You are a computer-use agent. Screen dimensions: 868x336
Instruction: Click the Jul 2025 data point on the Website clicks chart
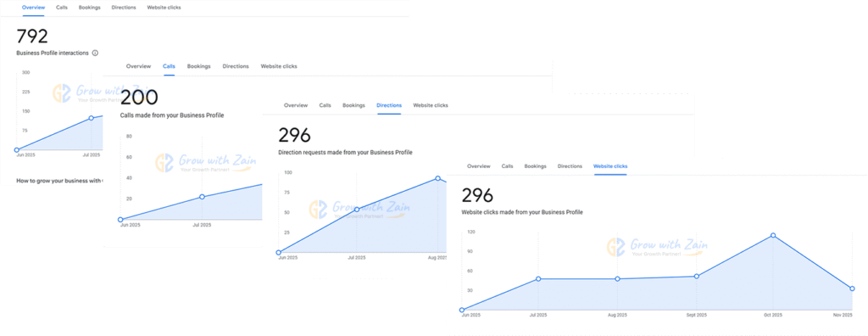pyautogui.click(x=538, y=278)
